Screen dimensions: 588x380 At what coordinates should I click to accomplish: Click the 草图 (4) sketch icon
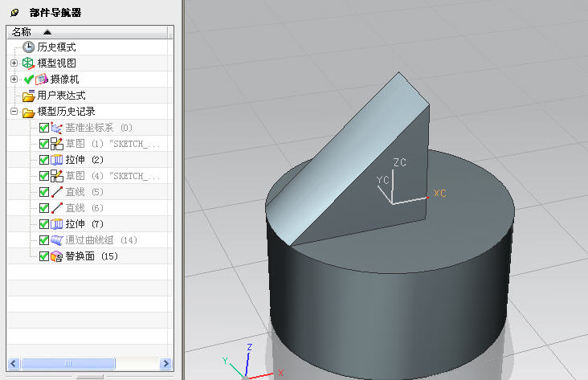56,176
